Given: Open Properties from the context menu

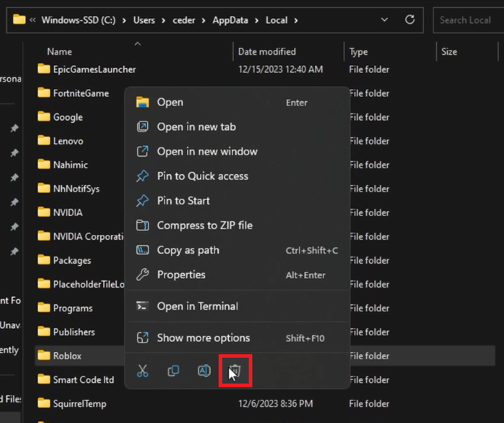Looking at the screenshot, I should (x=181, y=275).
